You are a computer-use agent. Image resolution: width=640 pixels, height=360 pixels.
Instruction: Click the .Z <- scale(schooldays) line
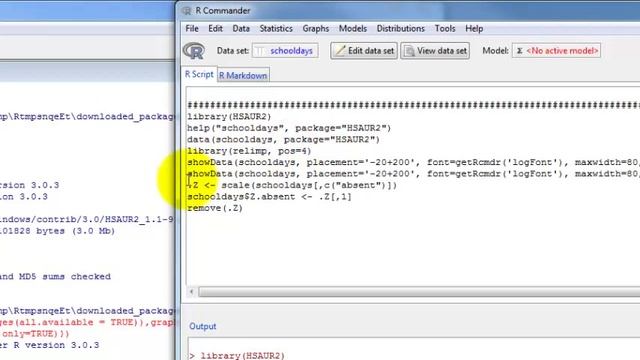[x=292, y=185]
